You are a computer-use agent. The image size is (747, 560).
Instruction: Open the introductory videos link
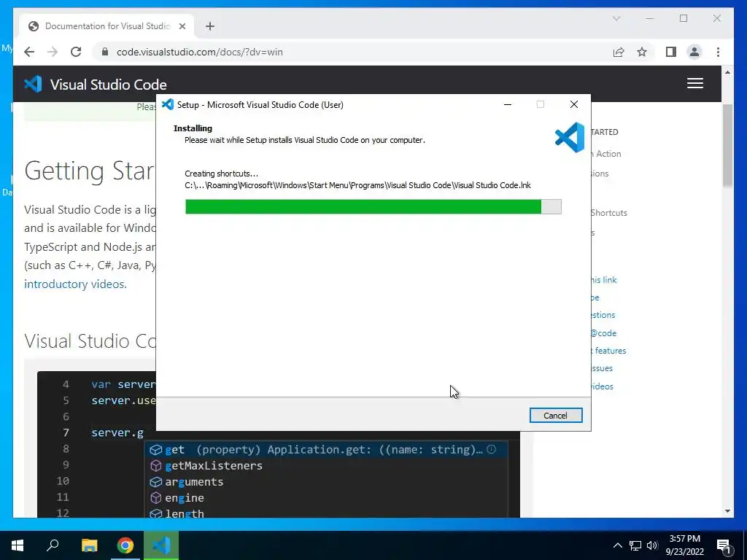(x=75, y=284)
